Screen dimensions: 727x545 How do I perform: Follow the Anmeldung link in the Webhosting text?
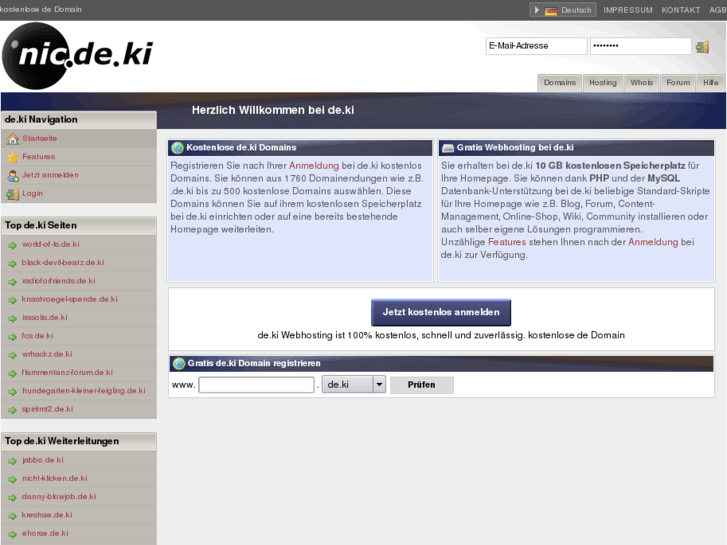653,242
